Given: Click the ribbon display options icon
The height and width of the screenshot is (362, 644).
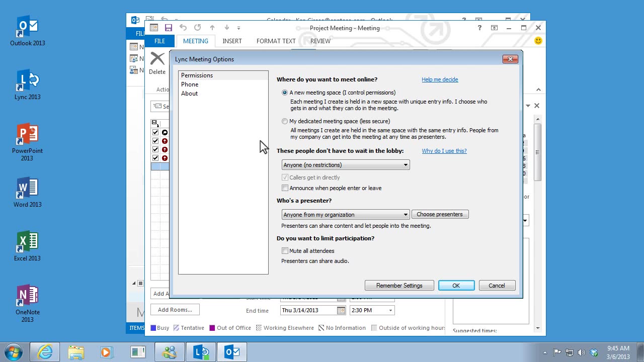Looking at the screenshot, I should point(495,28).
